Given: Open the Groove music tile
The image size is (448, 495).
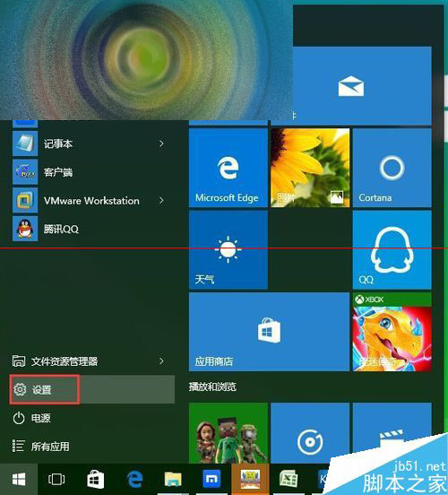Looking at the screenshot, I should pyautogui.click(x=310, y=433).
